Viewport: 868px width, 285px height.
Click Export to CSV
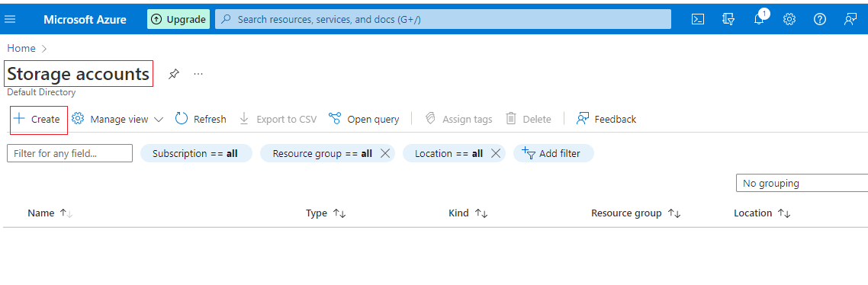pyautogui.click(x=278, y=119)
